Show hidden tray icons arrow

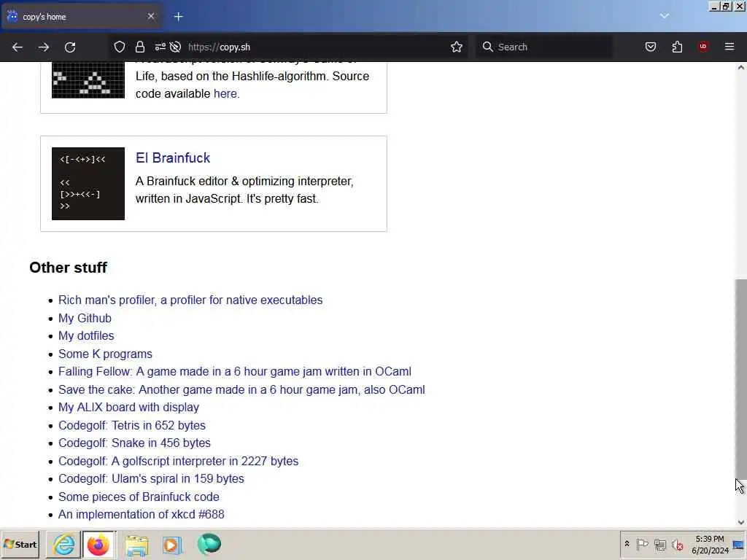tap(627, 544)
